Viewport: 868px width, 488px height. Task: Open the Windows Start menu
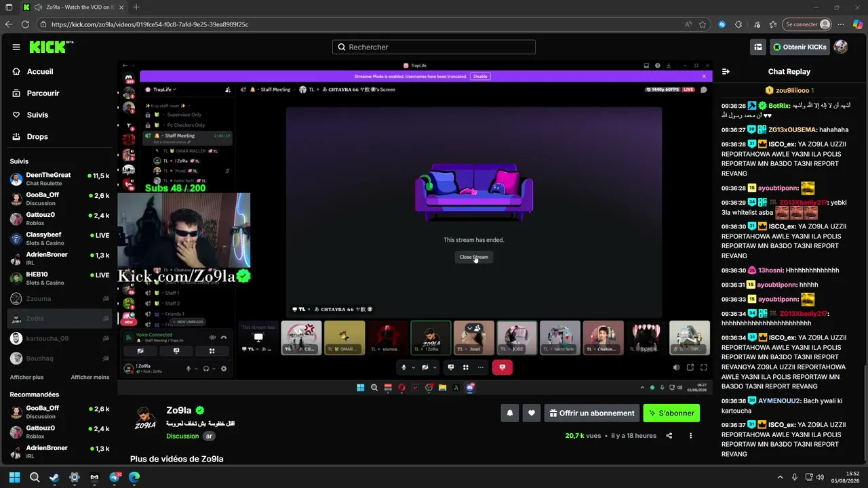click(14, 477)
